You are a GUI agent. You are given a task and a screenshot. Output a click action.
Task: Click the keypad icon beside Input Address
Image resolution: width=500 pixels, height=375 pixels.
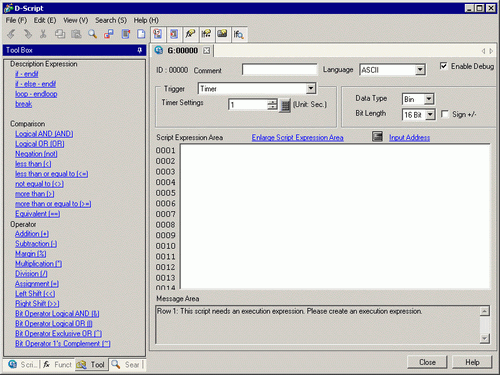377,136
